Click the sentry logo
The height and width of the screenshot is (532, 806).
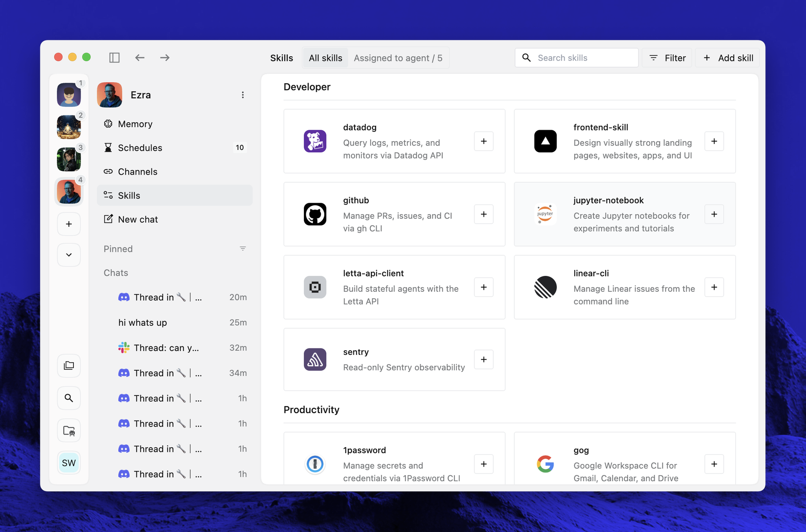click(315, 359)
